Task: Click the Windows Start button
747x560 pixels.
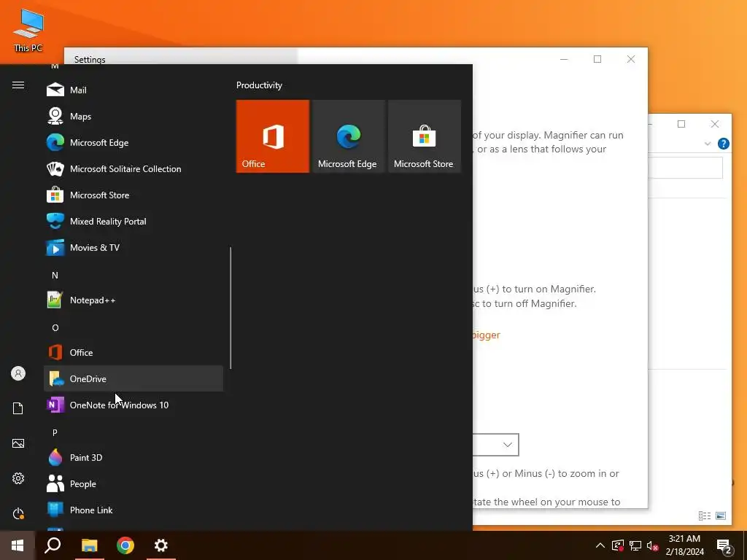Action: tap(18, 545)
